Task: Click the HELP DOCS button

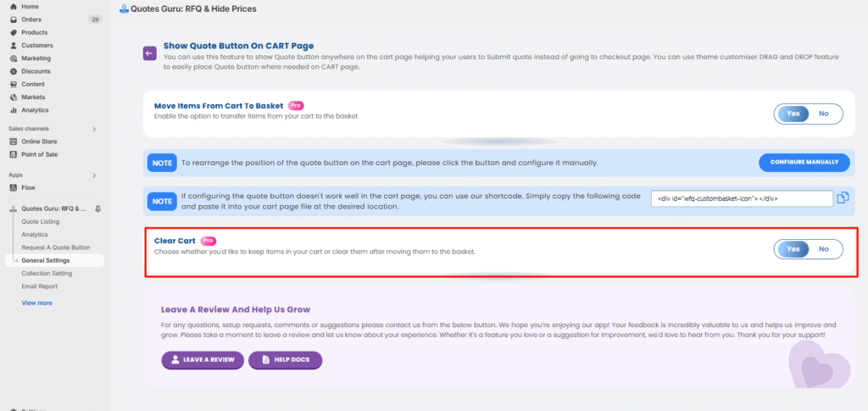Action: point(285,359)
